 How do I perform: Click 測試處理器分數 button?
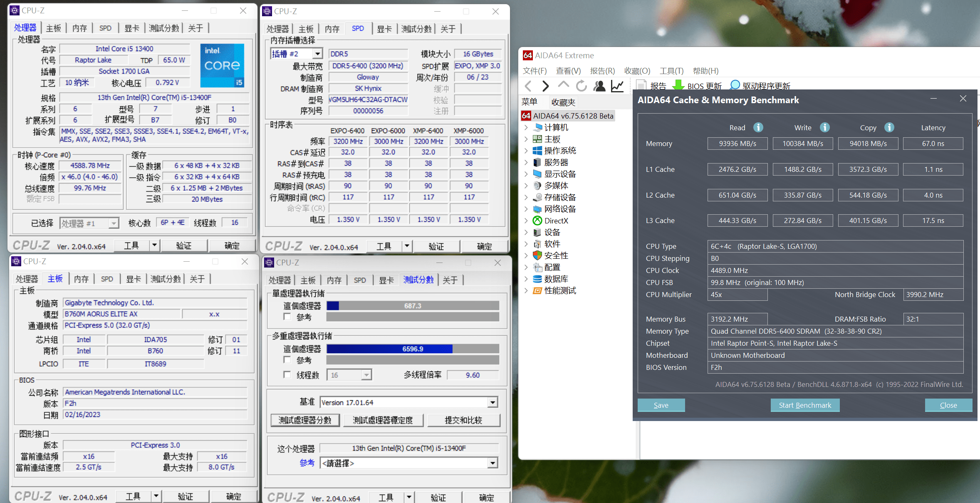305,420
